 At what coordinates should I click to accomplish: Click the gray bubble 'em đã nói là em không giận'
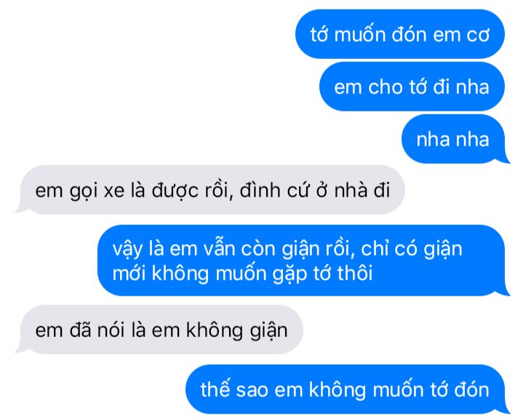(x=159, y=330)
